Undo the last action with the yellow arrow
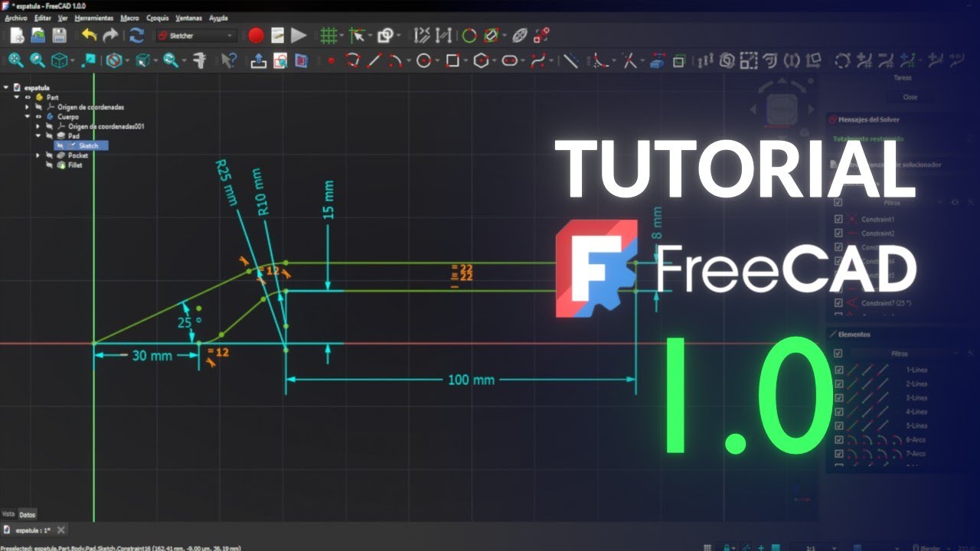This screenshot has width=980, height=551. (90, 35)
